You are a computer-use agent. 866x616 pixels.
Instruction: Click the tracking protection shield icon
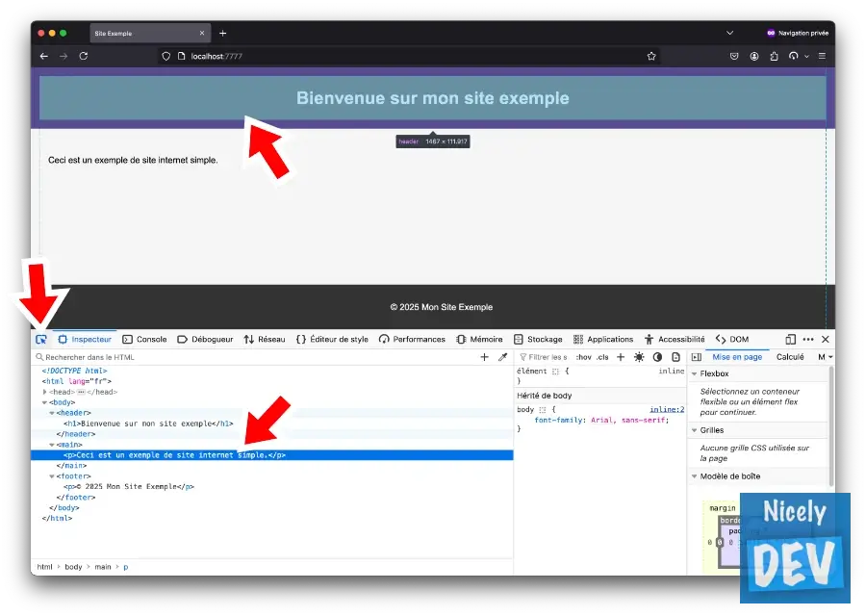[x=166, y=56]
